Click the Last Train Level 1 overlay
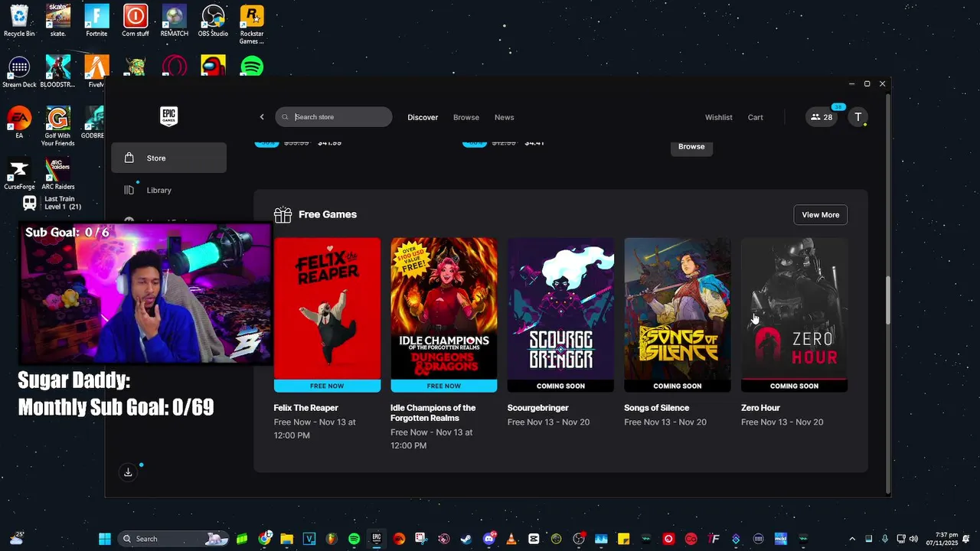 click(52, 203)
